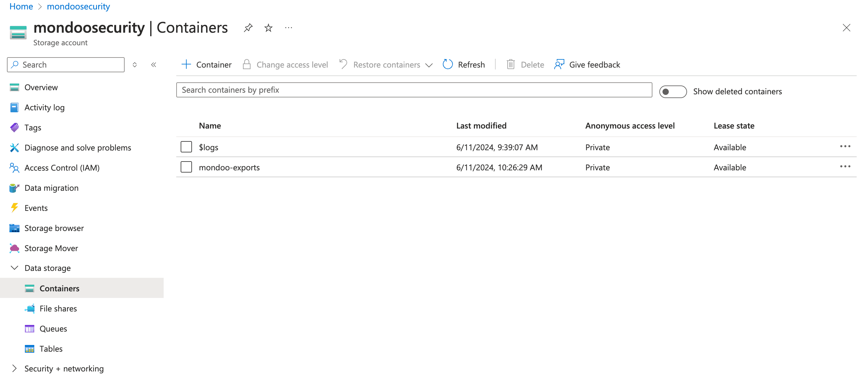This screenshot has height=379, width=868.
Task: Collapse the Data storage section
Action: click(14, 268)
